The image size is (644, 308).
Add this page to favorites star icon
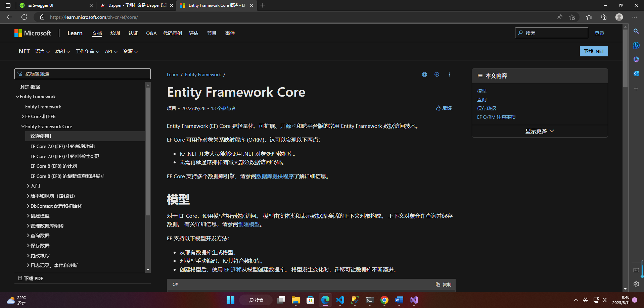coord(572,17)
